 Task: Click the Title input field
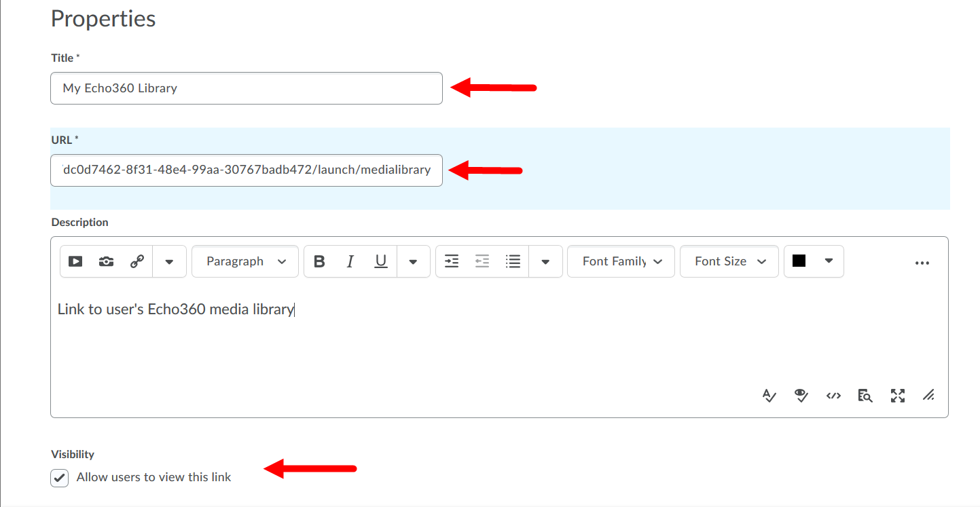tap(247, 88)
